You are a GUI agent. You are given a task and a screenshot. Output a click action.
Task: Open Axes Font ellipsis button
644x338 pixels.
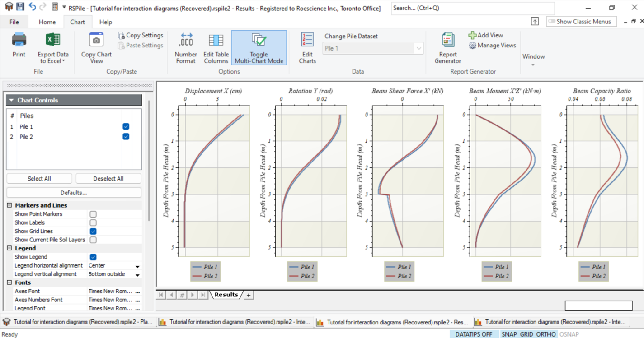pos(137,292)
